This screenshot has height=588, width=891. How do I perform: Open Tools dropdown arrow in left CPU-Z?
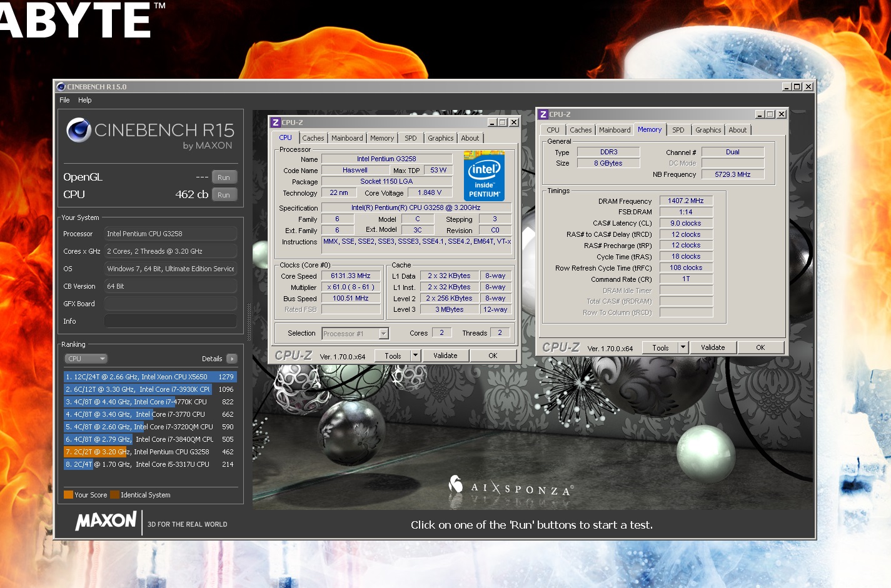click(x=415, y=356)
